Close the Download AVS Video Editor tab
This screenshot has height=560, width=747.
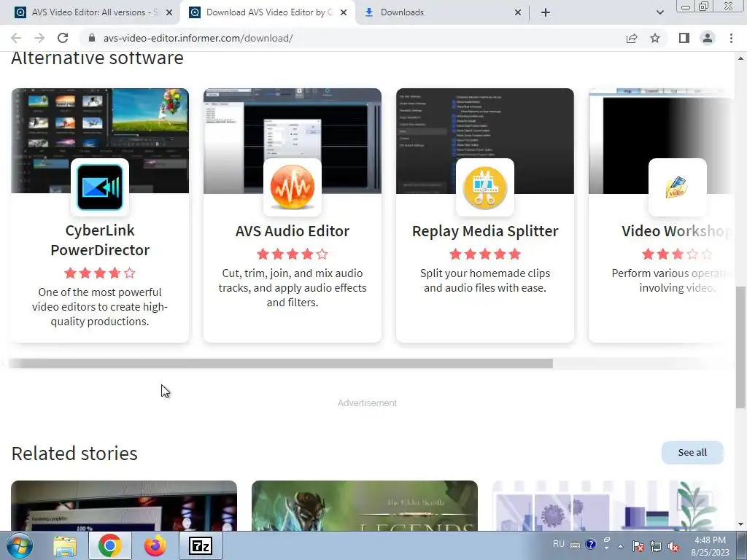[344, 12]
